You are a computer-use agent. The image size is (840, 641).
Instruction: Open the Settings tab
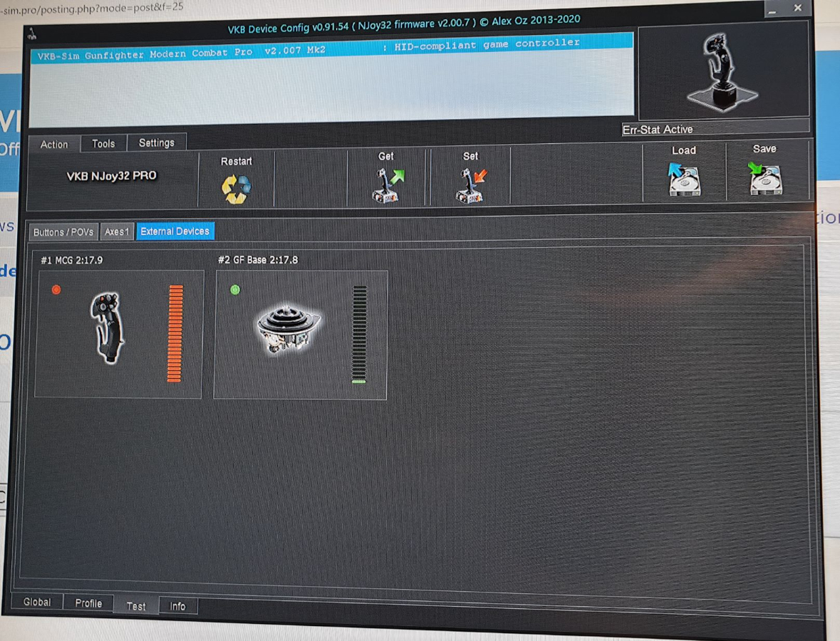tap(157, 142)
